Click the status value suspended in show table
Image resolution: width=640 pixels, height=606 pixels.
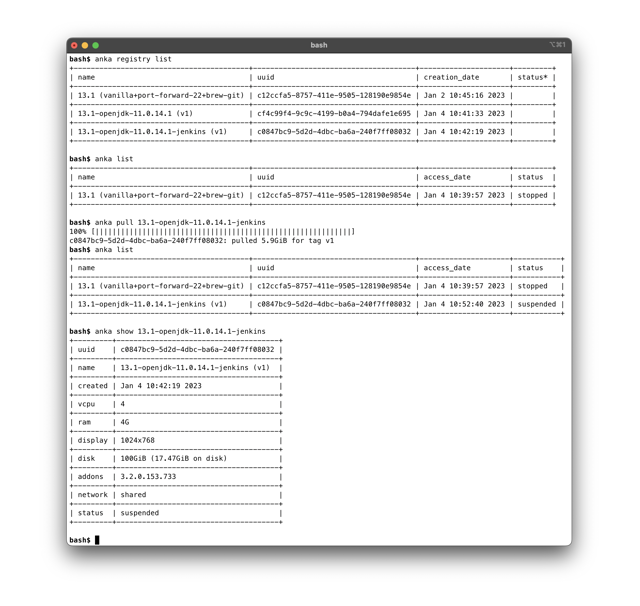click(140, 513)
